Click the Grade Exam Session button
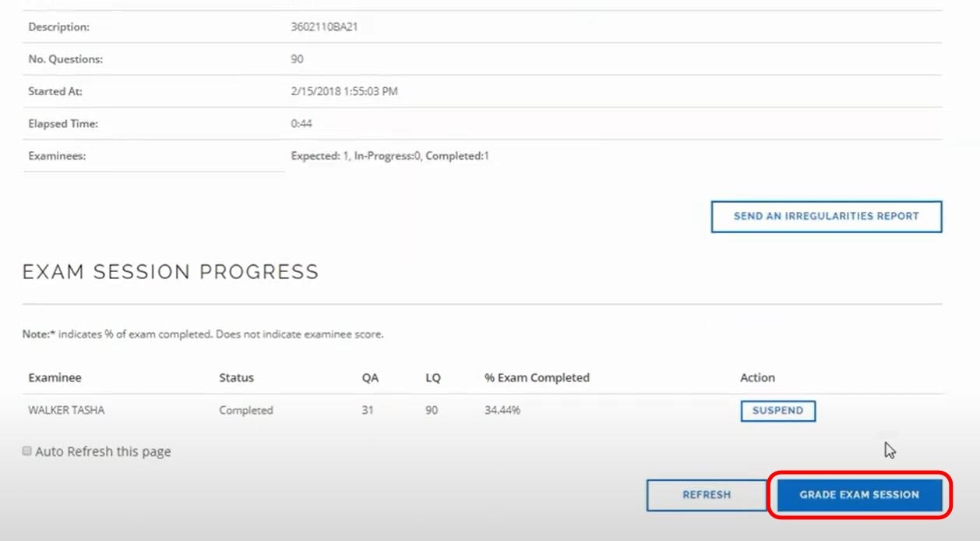Image resolution: width=980 pixels, height=541 pixels. pos(858,494)
